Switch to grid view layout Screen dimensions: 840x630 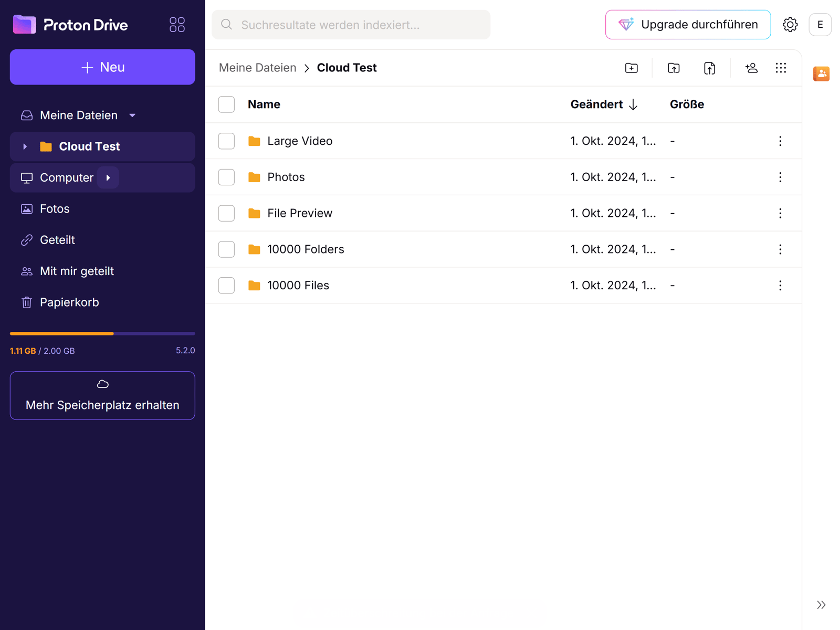(781, 68)
